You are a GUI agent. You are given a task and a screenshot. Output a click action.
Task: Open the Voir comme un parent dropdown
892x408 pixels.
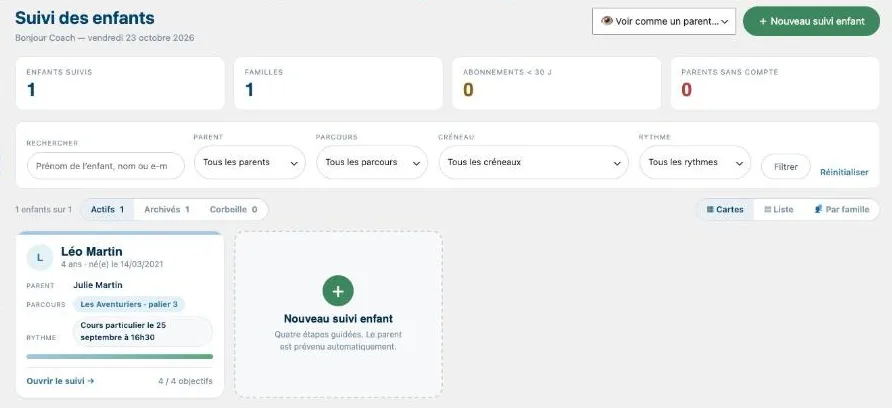click(x=664, y=22)
